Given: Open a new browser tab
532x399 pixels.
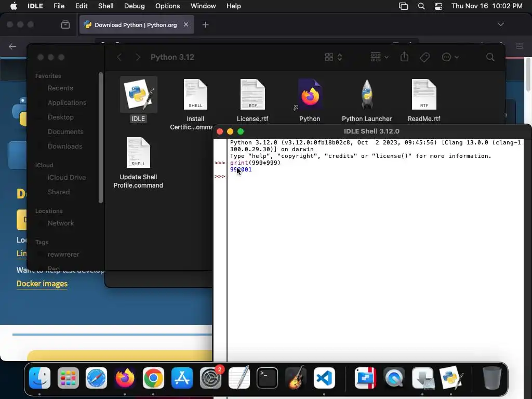Looking at the screenshot, I should pyautogui.click(x=205, y=25).
